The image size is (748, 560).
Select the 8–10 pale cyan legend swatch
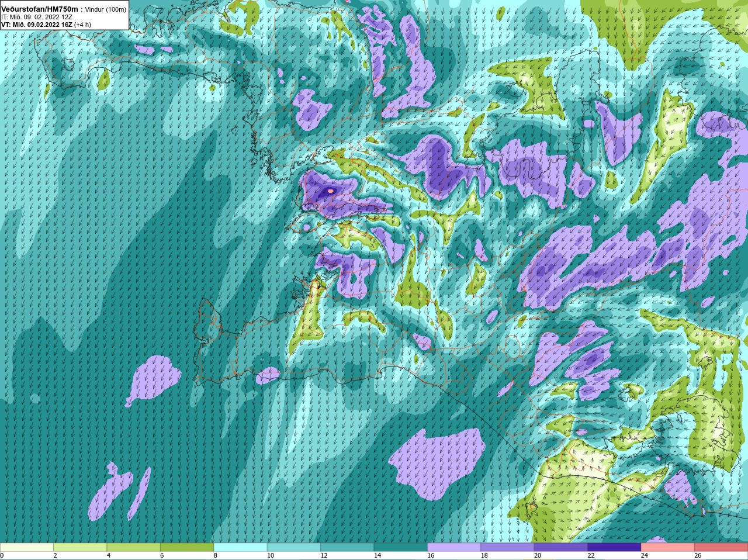[241, 548]
